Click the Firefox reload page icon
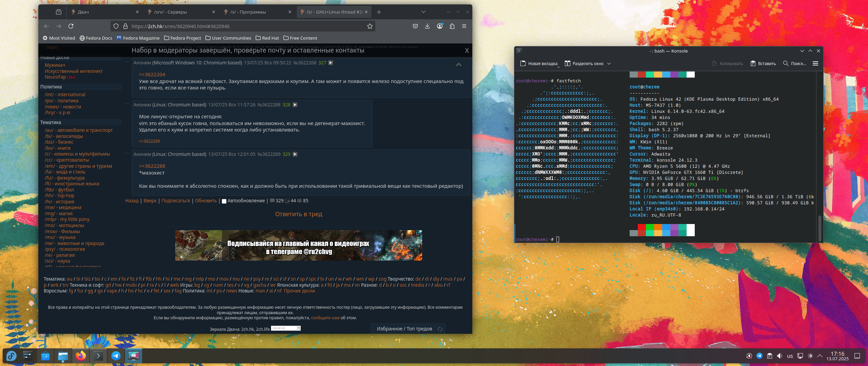 point(71,26)
